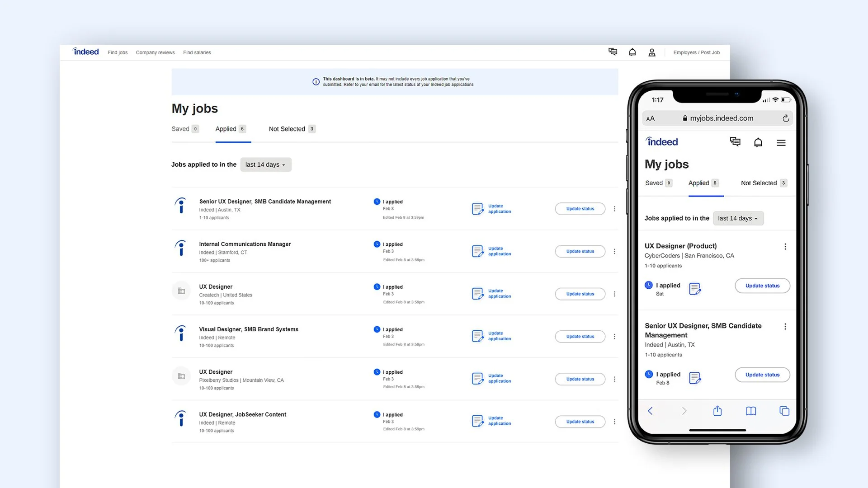Tap the Safari tabs icon on phone
The height and width of the screenshot is (488, 868).
784,411
